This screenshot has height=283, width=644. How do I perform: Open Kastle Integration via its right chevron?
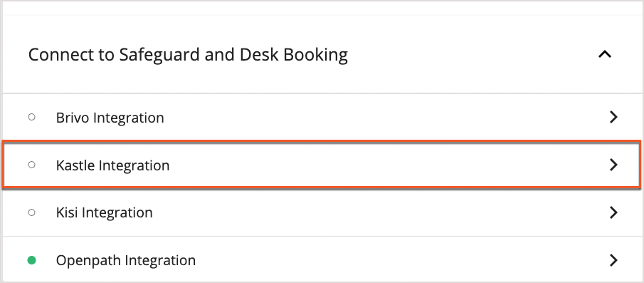click(x=613, y=165)
